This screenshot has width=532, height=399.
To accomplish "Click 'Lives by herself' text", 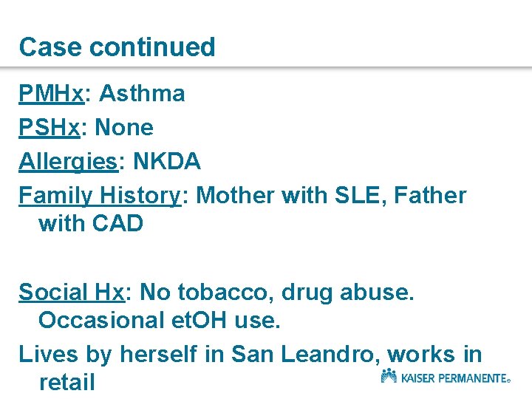I will [x=109, y=354].
